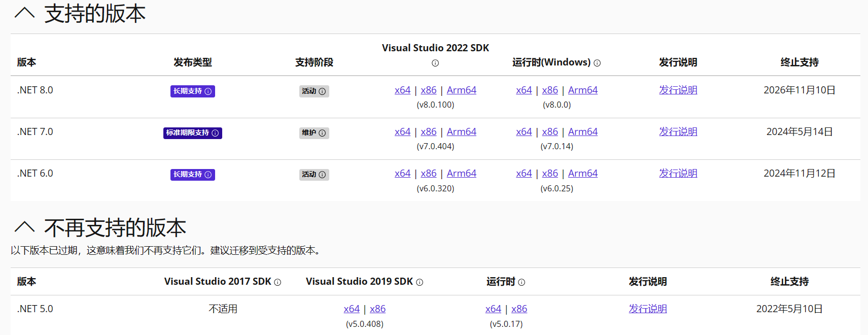The height and width of the screenshot is (335, 868).
Task: Download .NET 7.0 runtime x86 link
Action: pos(550,131)
